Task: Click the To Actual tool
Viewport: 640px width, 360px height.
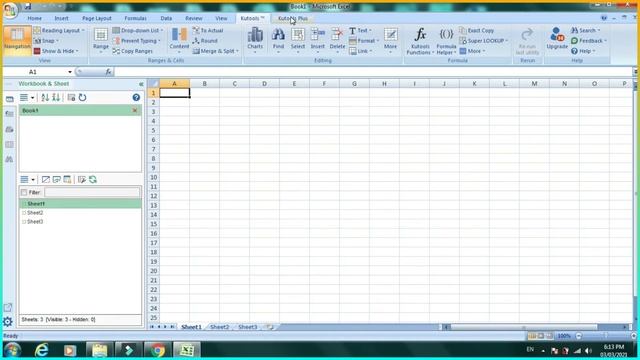Action: click(x=208, y=31)
